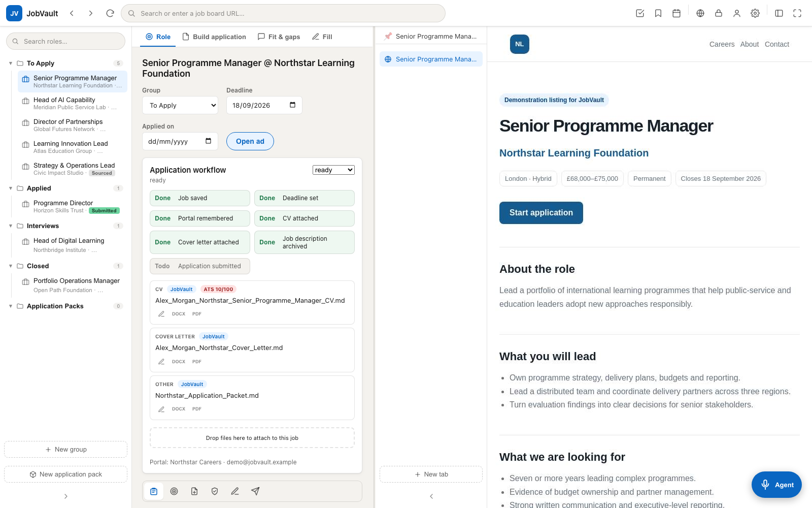Click the checklist icon in top toolbar
Viewport: 812px width, 508px height.
coord(640,13)
